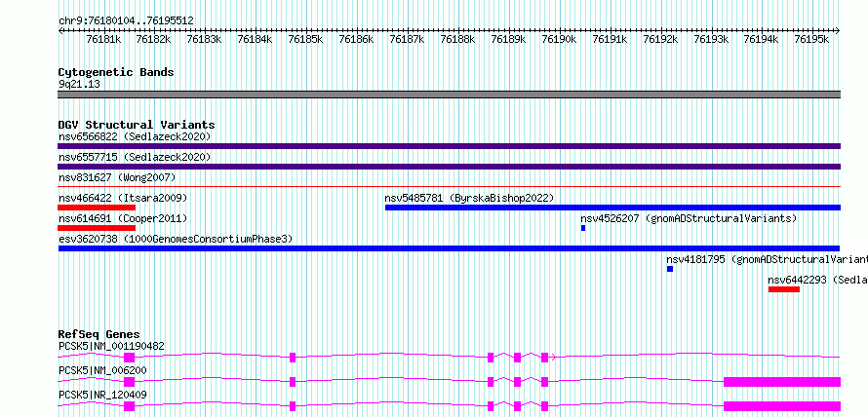Open the PCSK5|NR_120409 transcript label
Screen dimensions: 868x417
click(102, 395)
